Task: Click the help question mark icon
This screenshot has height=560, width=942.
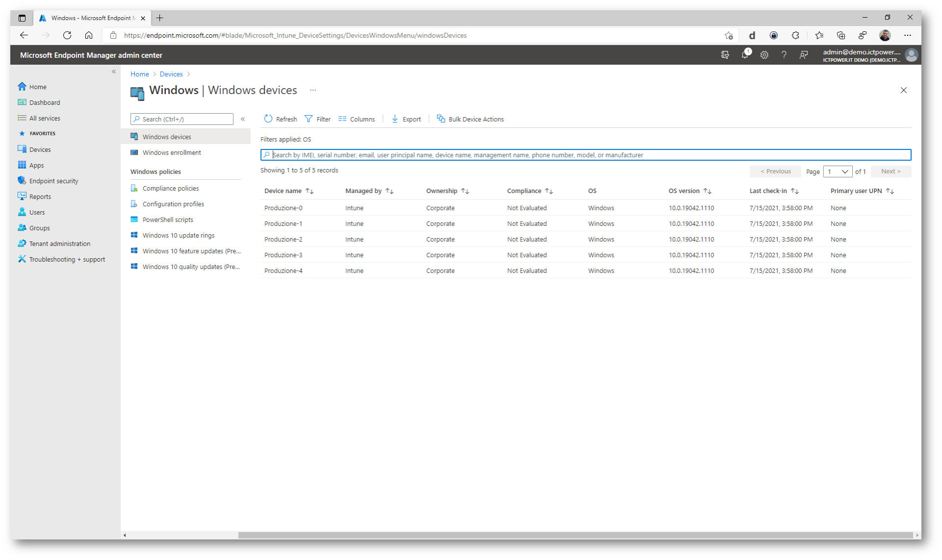Action: pyautogui.click(x=784, y=55)
